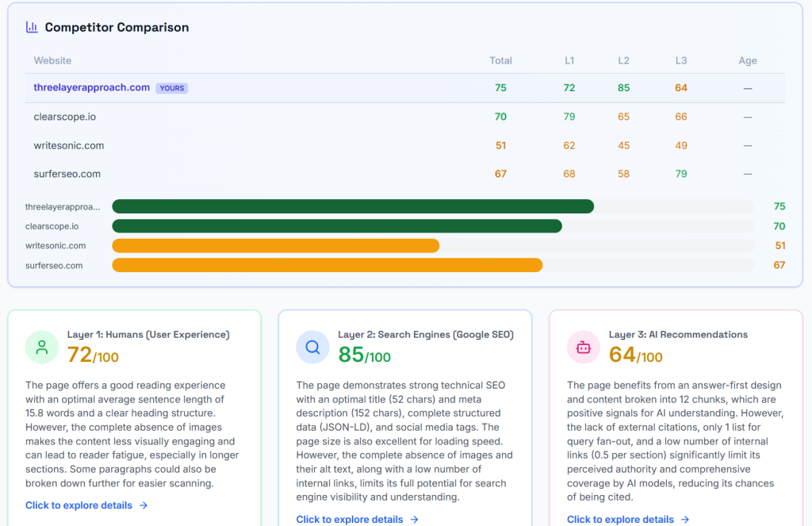Screen dimensions: 812x526
Task: Click the 'Competitor Comparison' title
Action: click(x=117, y=28)
